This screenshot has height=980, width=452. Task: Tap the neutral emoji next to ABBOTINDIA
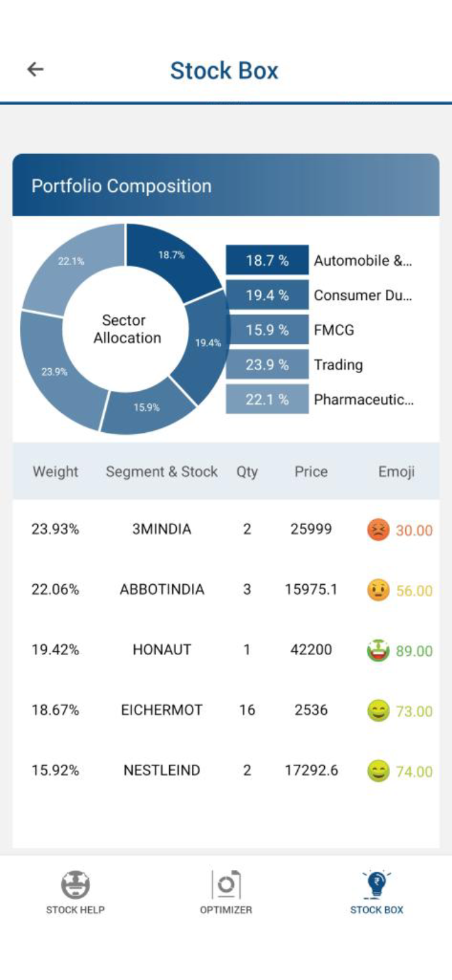(x=378, y=590)
